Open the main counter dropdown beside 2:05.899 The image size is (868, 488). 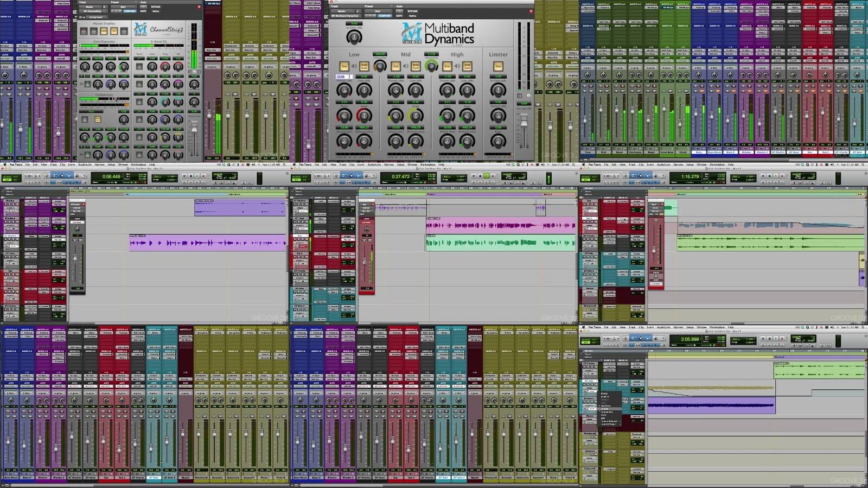[700, 339]
